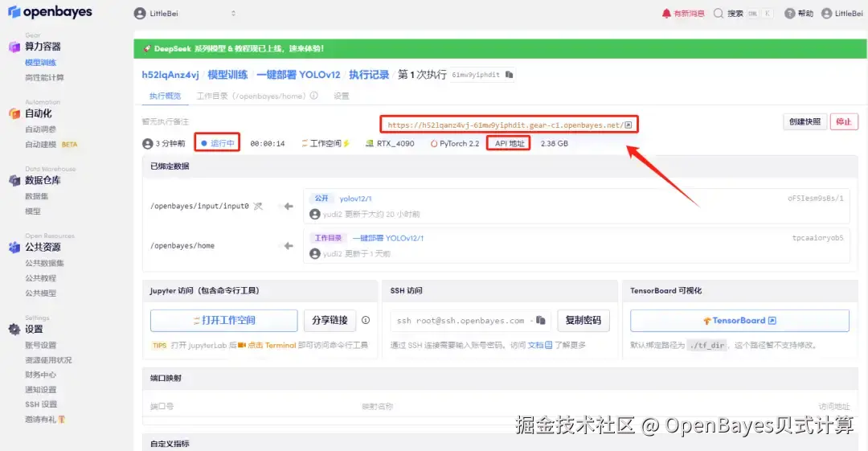Viewport: 868px width, 451px height.
Task: Click the 停止 button
Action: point(844,122)
